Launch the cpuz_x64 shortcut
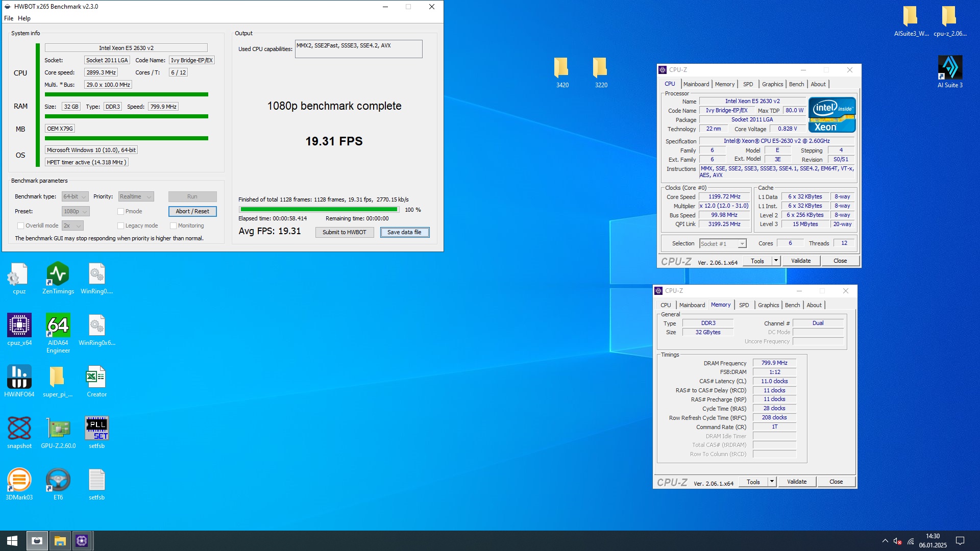The image size is (980, 551). coord(19,330)
